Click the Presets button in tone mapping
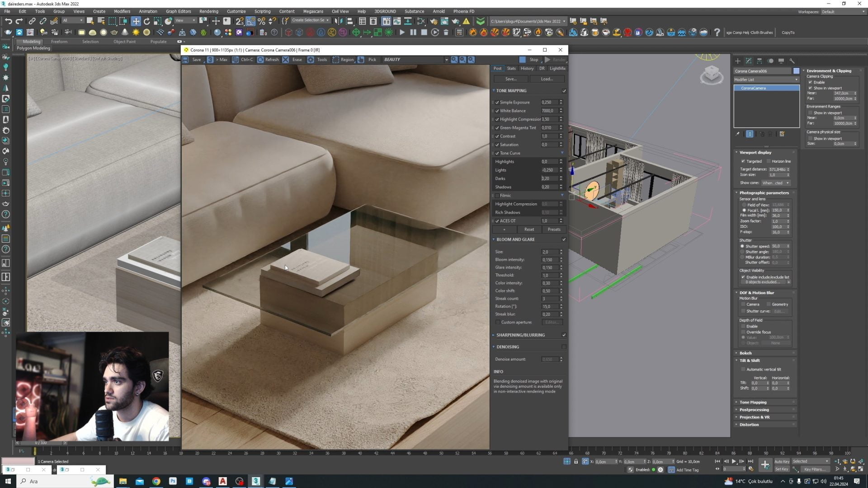868x488 pixels. coord(554,230)
